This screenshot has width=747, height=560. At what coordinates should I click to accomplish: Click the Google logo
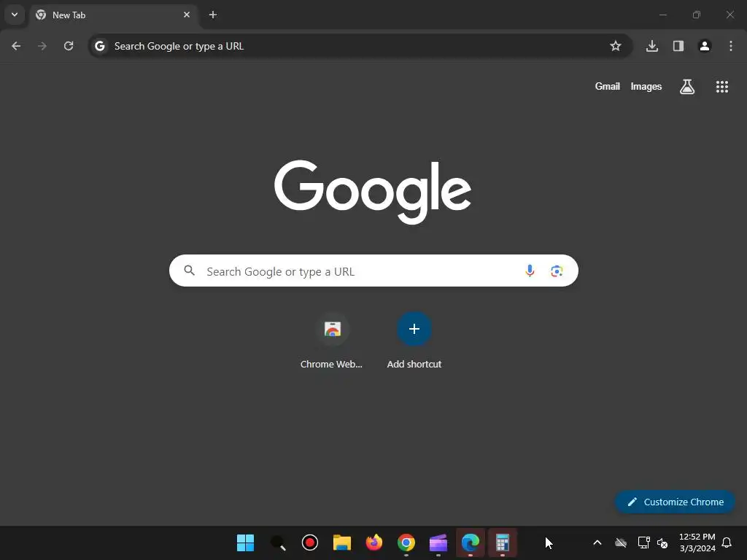click(373, 192)
